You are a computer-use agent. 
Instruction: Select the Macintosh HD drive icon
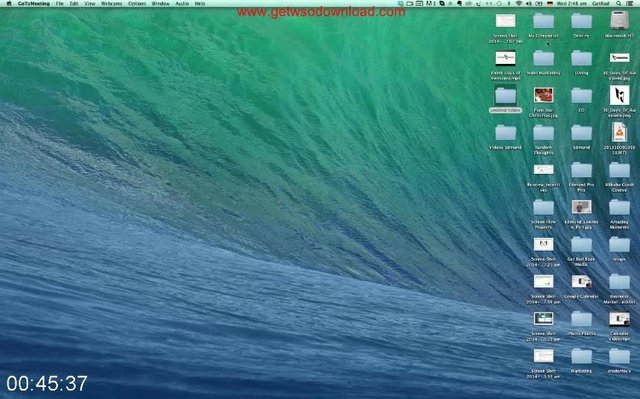[619, 20]
